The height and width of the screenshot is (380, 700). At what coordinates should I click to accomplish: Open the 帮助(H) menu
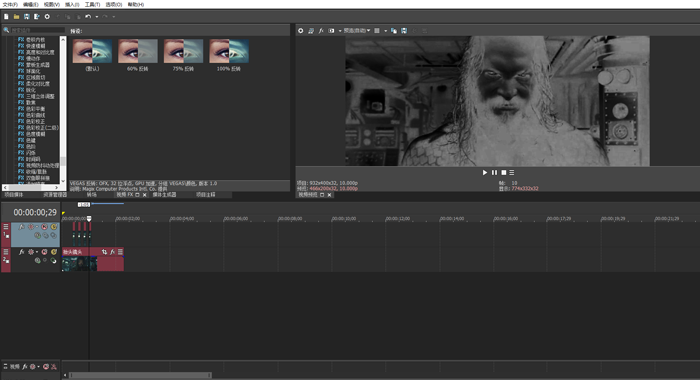[136, 4]
